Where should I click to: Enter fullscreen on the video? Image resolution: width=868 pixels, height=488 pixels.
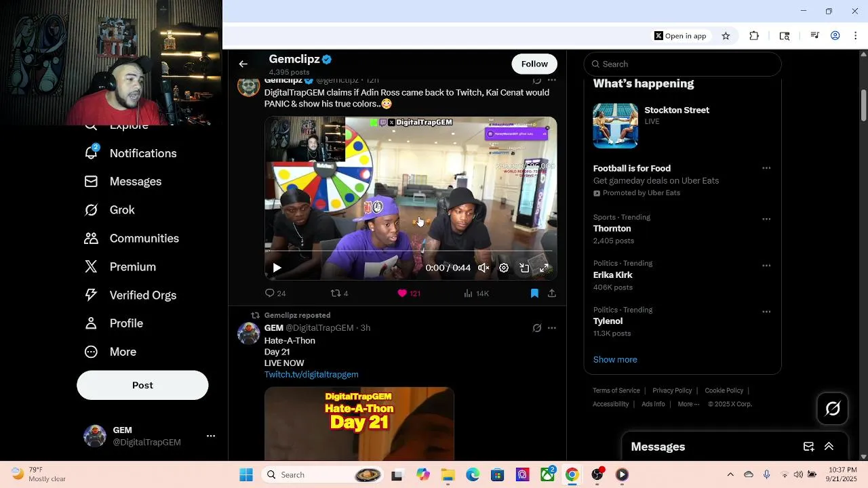(545, 268)
